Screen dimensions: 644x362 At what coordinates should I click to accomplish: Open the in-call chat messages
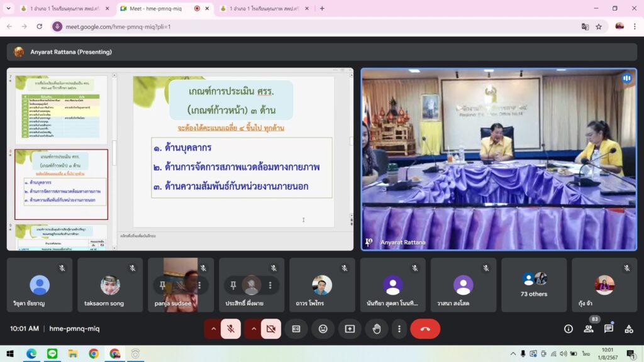click(609, 329)
